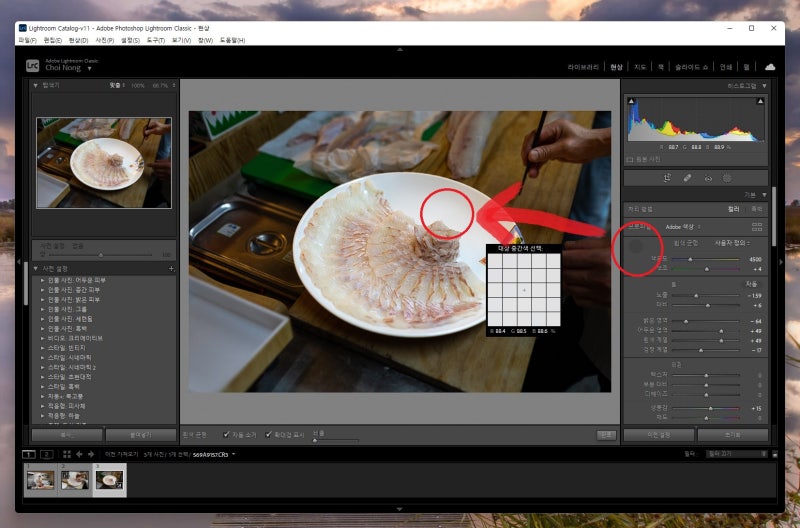Click the cloud sync status icon
This screenshot has height=528, width=800.
770,67
